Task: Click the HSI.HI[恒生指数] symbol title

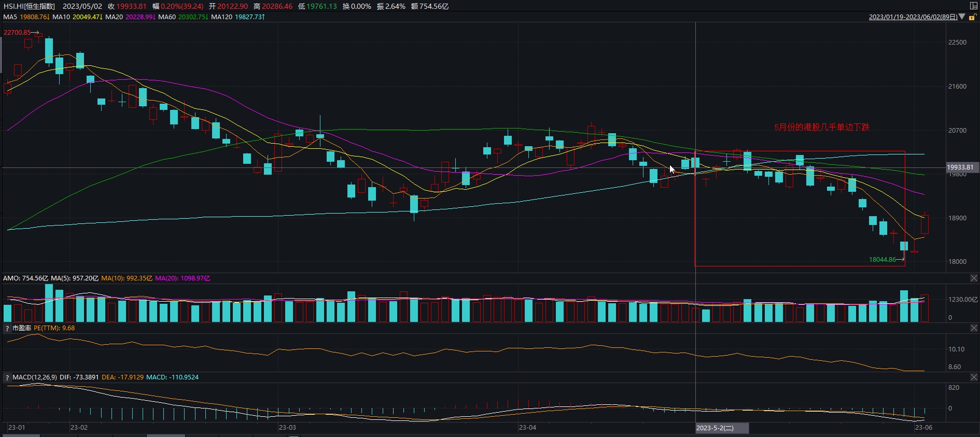Action: pos(29,6)
